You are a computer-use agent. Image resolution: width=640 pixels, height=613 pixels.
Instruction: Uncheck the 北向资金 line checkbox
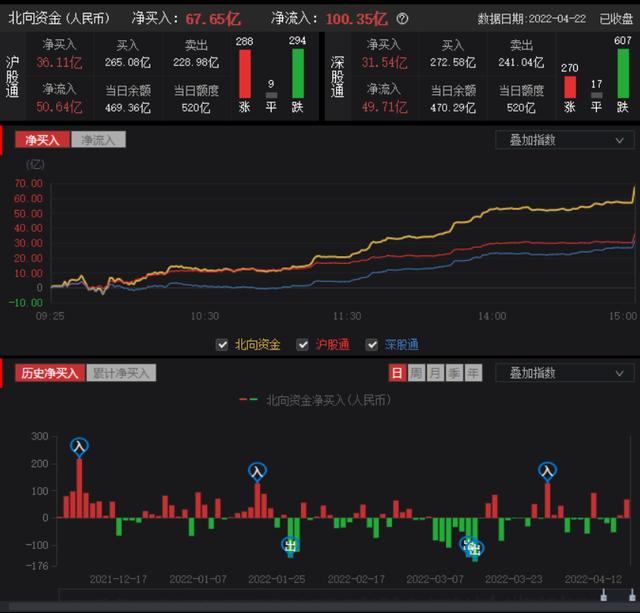[x=222, y=345]
